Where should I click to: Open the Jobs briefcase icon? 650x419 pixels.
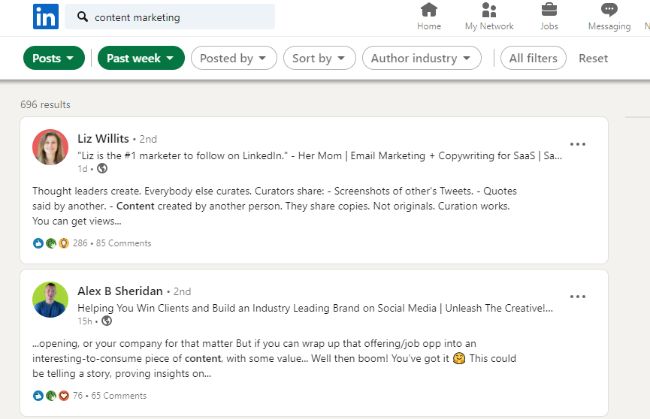click(549, 10)
